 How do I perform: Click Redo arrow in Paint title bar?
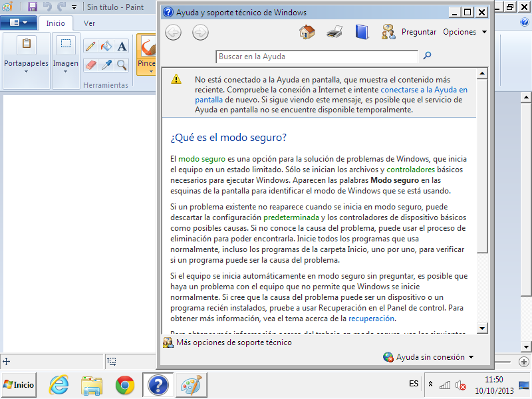point(62,7)
